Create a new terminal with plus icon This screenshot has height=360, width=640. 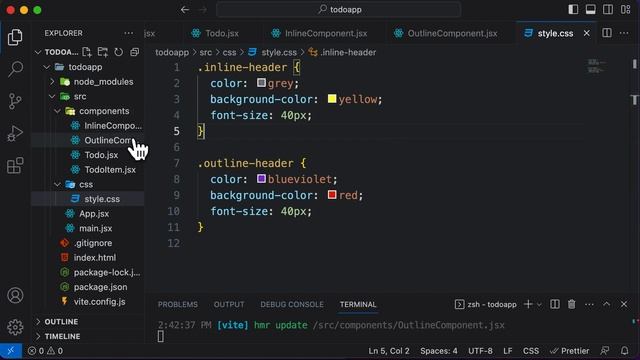tap(528, 304)
